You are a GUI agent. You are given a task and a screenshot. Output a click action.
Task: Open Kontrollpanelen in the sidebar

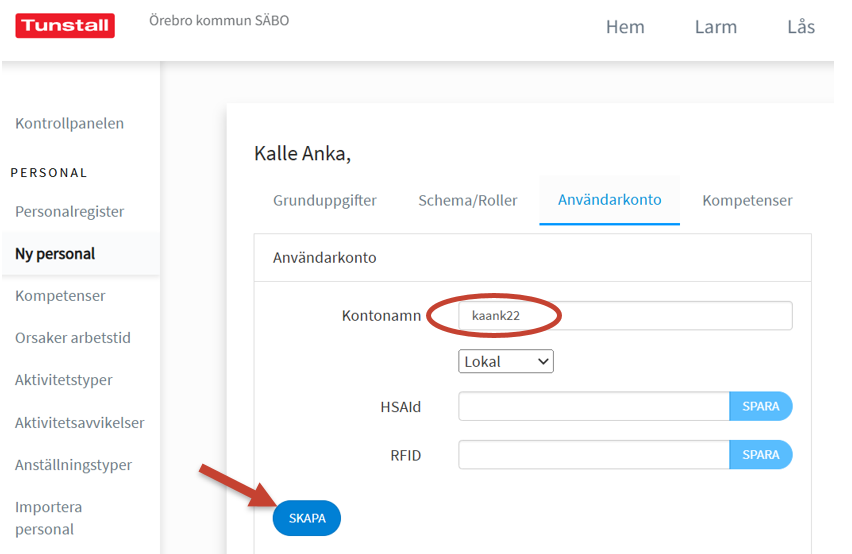tap(70, 123)
